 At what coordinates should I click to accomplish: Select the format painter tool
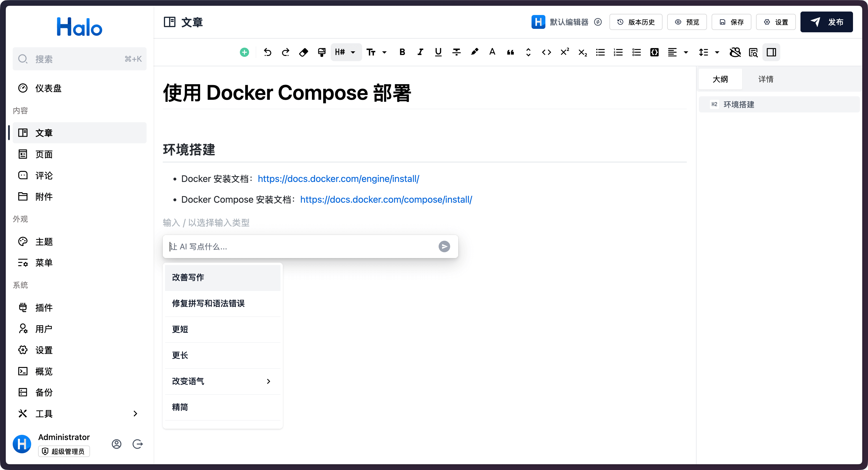click(321, 52)
